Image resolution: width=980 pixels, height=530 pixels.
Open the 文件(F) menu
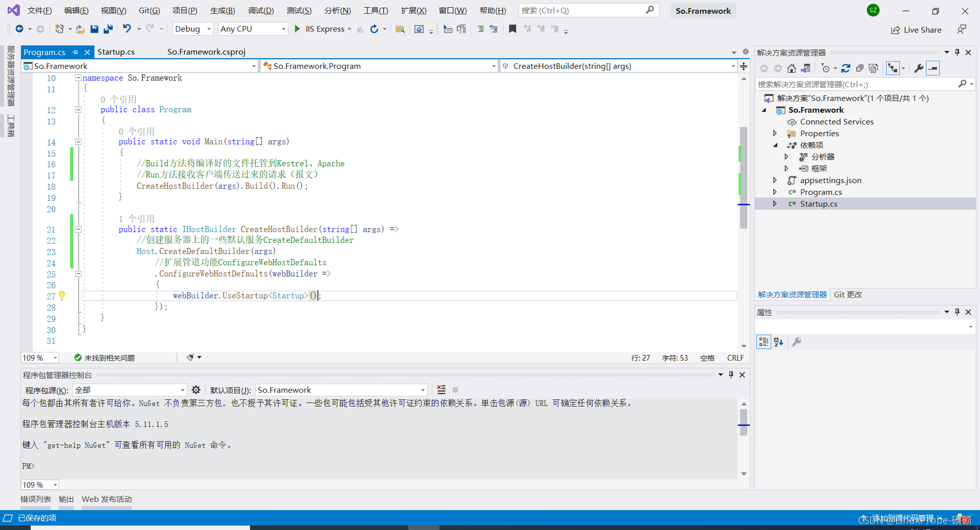pyautogui.click(x=39, y=11)
